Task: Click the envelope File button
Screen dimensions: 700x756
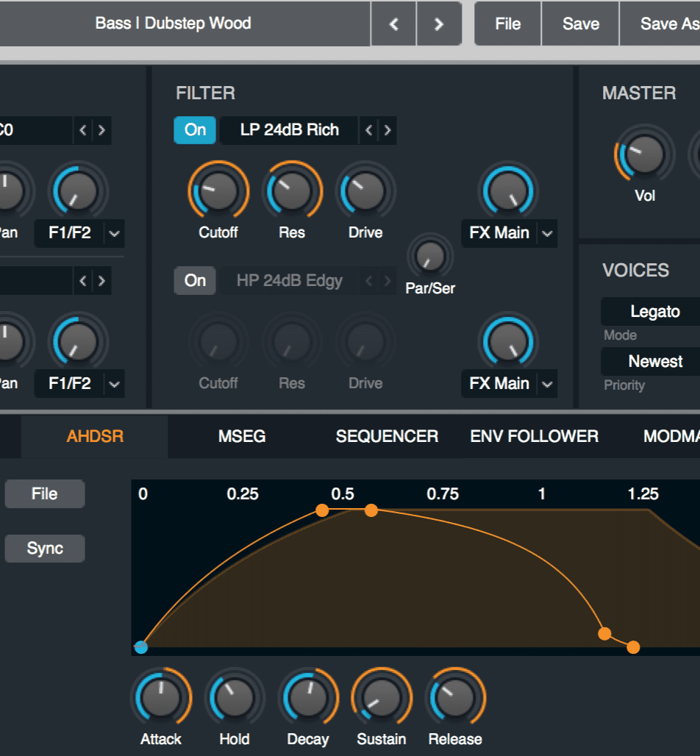Action: click(45, 493)
